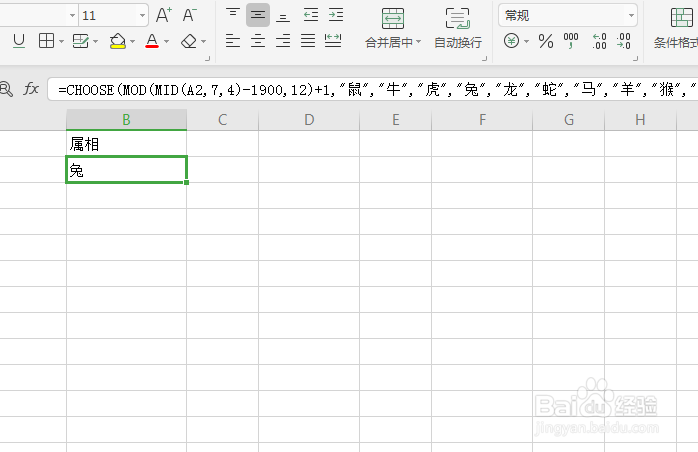Select column B header

(126, 119)
